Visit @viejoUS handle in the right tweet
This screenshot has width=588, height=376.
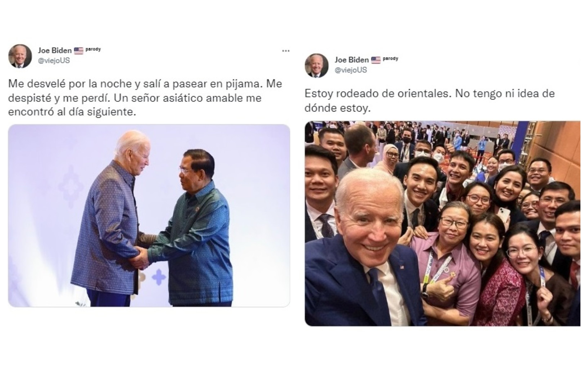click(x=351, y=70)
